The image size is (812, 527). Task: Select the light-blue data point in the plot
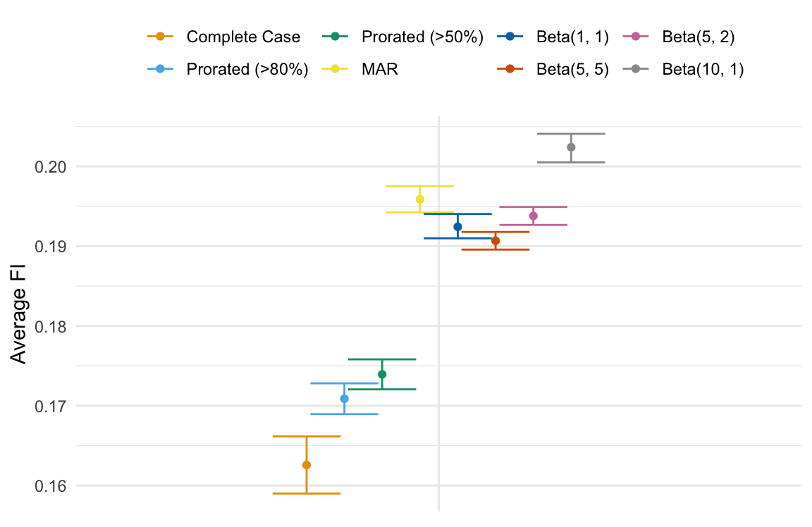[x=345, y=399]
